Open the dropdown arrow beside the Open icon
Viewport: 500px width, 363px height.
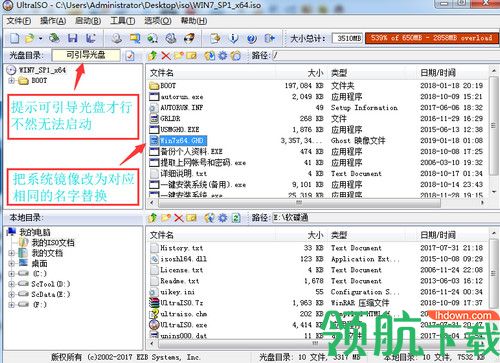(40, 38)
